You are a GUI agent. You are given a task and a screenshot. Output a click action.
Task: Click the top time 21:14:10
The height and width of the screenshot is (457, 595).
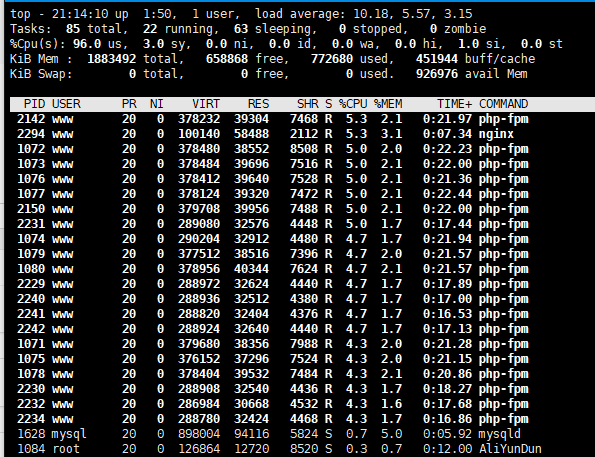pyautogui.click(x=80, y=14)
